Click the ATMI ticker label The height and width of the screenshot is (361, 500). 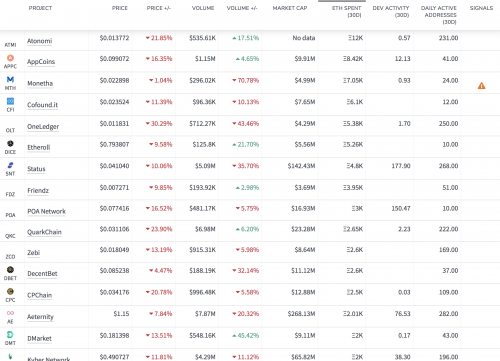pos(10,45)
